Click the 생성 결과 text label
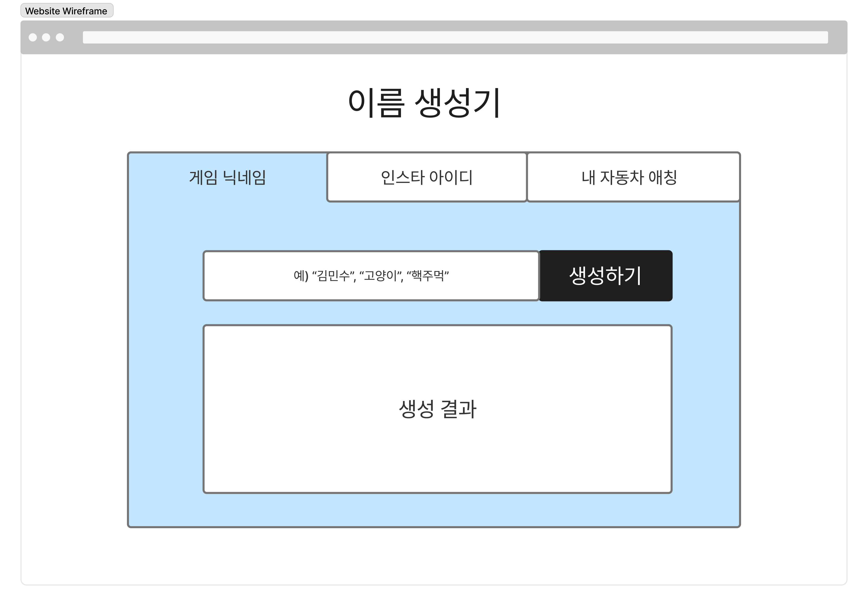This screenshot has height=606, width=868. (437, 409)
